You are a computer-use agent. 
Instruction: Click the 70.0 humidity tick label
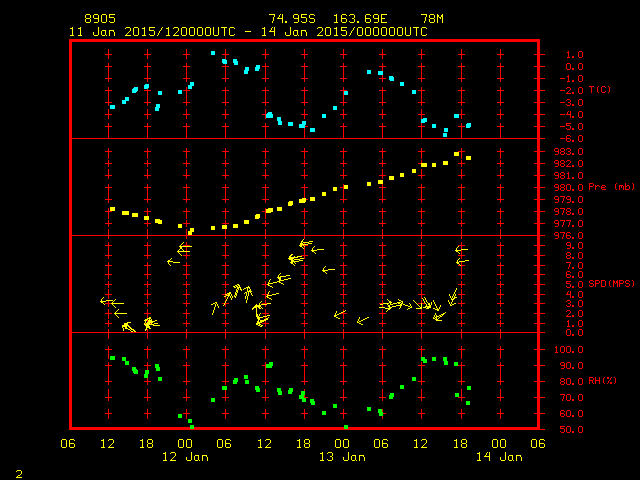(x=571, y=398)
